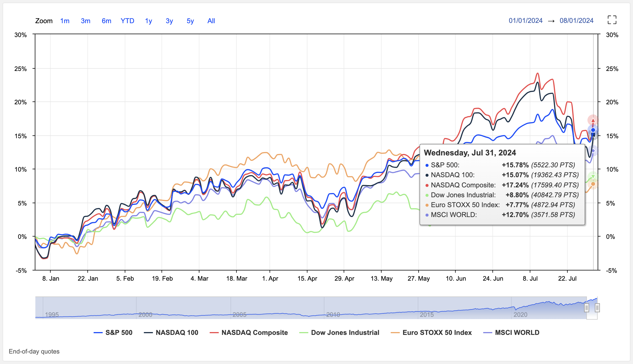Choose the YTD zoom option
Screen dimensions: 633x364
pos(127,21)
